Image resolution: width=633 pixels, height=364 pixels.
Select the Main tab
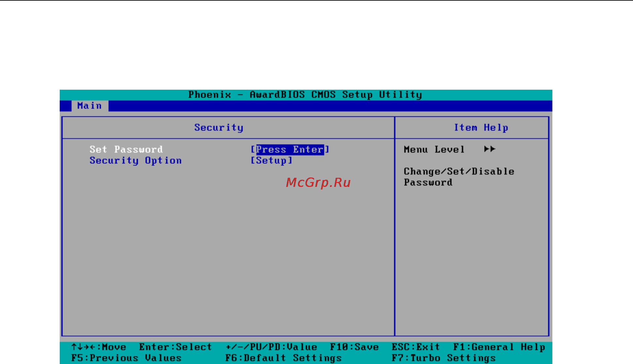90,106
